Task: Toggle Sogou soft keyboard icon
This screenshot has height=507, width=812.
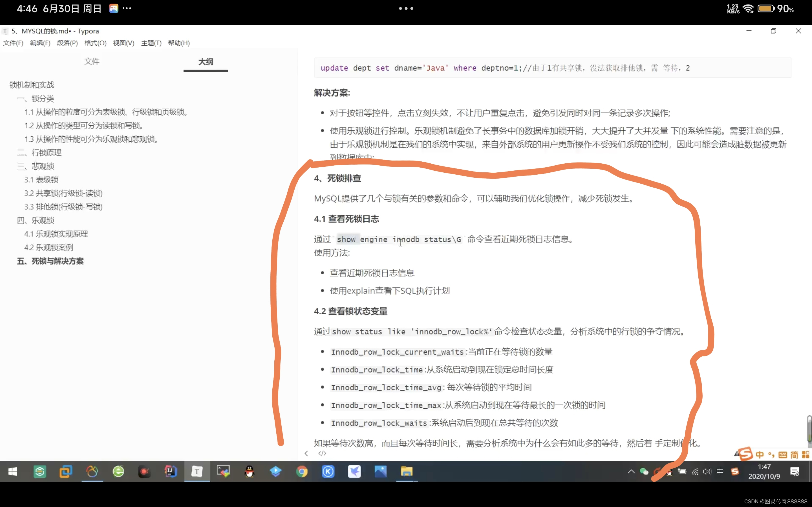Action: (x=782, y=455)
